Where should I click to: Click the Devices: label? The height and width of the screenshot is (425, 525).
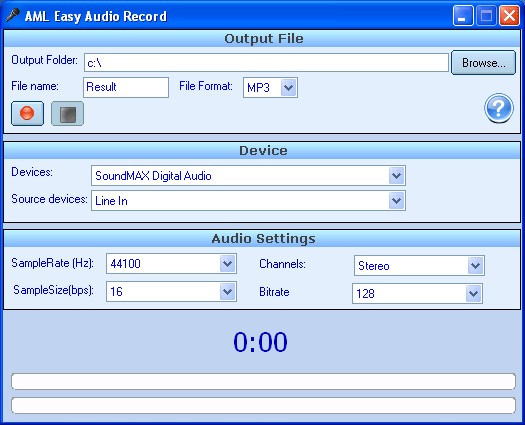pos(32,172)
